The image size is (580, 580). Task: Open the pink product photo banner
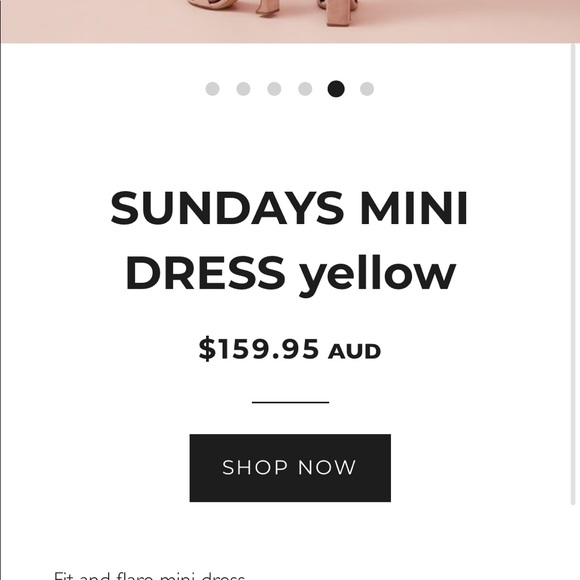coord(290,21)
